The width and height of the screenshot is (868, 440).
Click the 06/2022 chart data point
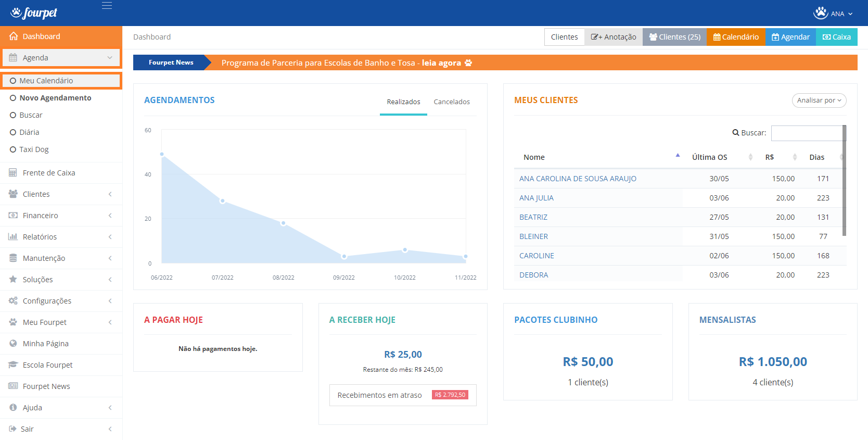[162, 154]
